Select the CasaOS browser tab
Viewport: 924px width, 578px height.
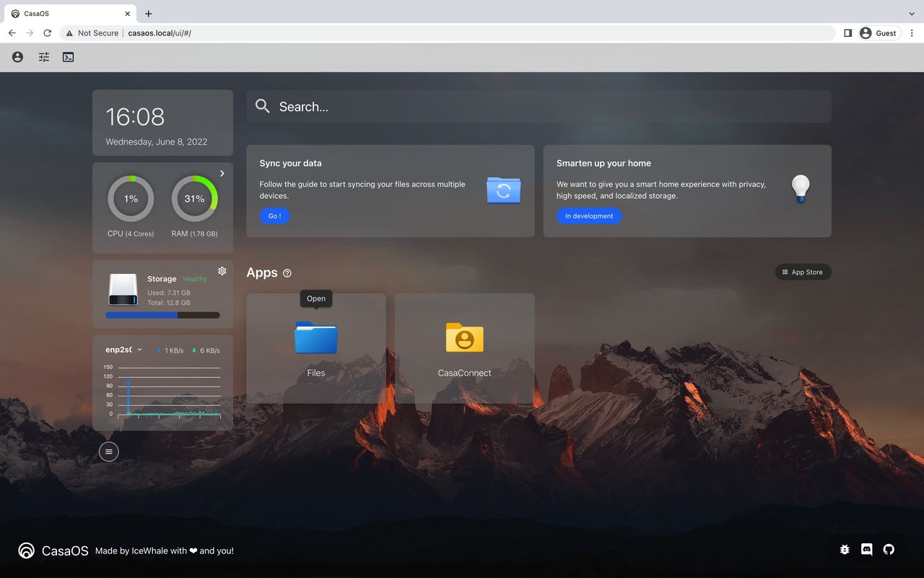coord(69,14)
